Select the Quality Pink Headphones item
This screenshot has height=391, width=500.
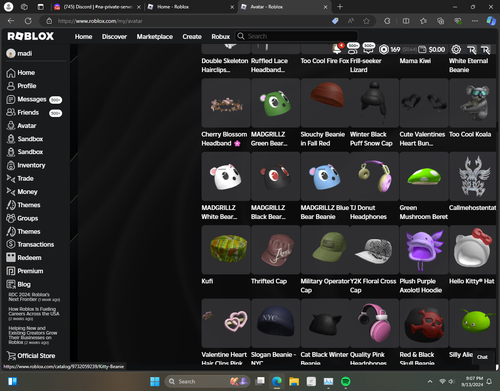pos(374,323)
